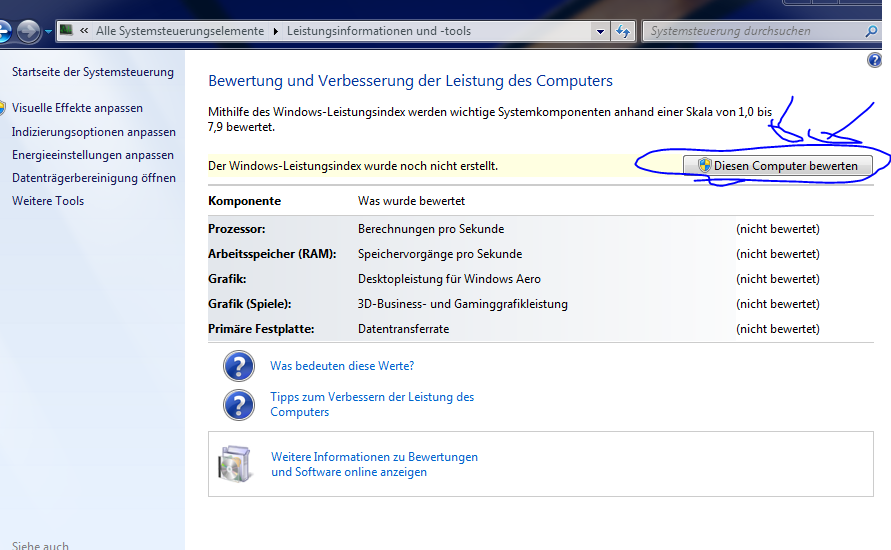Image resolution: width=891 pixels, height=550 pixels.
Task: Open the recent pages dropdown beside navigation arrows
Action: click(x=48, y=32)
